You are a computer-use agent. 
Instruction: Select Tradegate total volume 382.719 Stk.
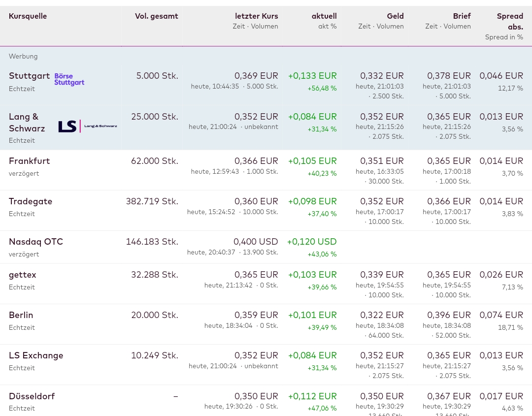point(152,201)
